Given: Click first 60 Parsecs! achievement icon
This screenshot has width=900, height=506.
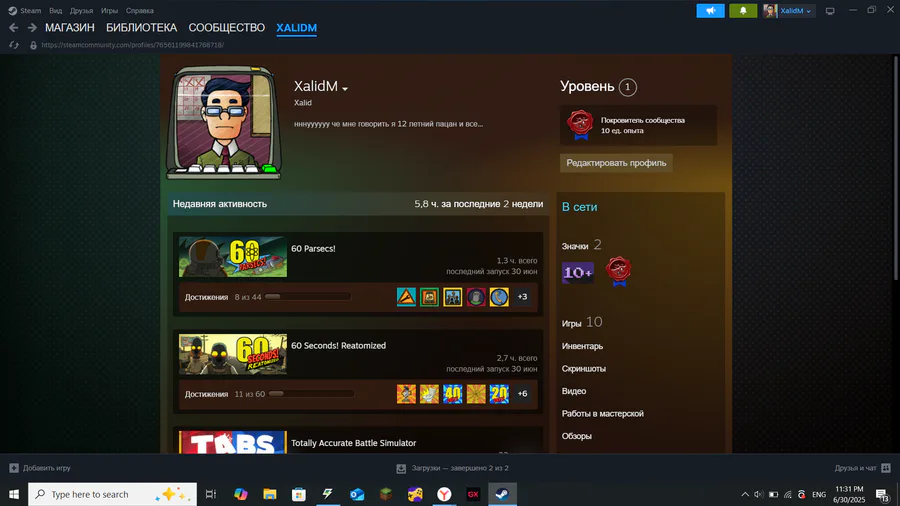Looking at the screenshot, I should point(406,297).
